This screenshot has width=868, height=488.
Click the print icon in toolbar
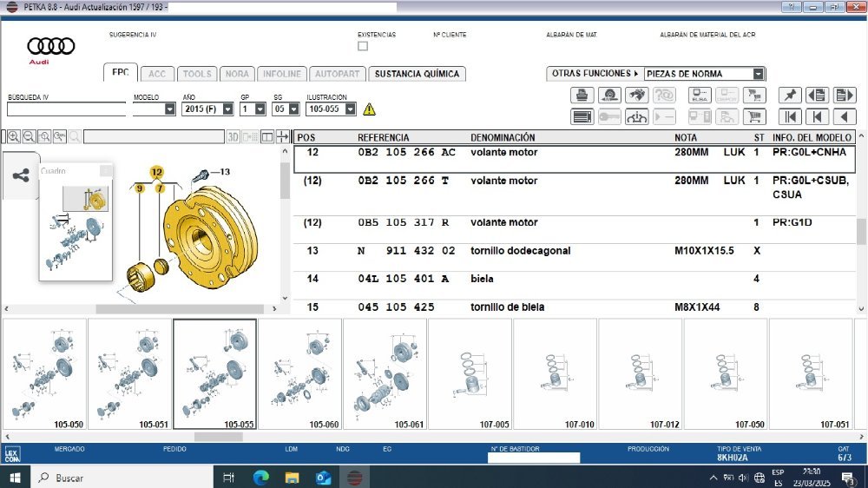tap(582, 96)
